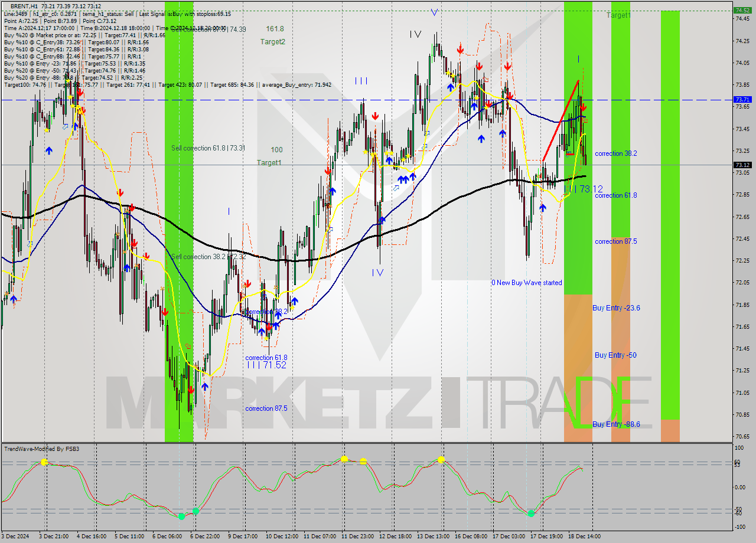The image size is (756, 543).
Task: Select 'Sell correction 38.2 | 72.32' label
Action: click(x=208, y=257)
